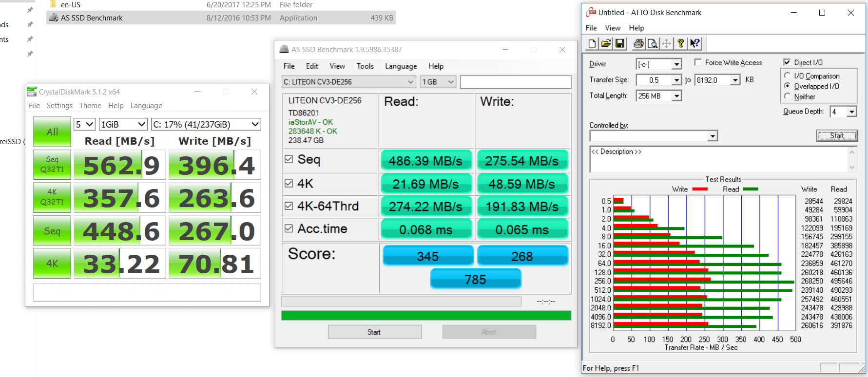868x377 pixels.
Task: Open the Transfer Size start dropdown showing 0.5
Action: coord(676,80)
